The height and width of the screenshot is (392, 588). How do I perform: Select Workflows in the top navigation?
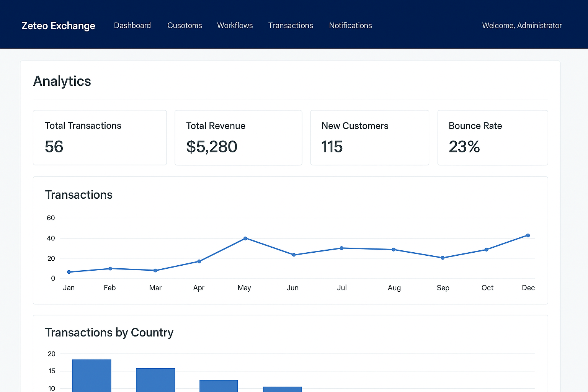pyautogui.click(x=235, y=26)
